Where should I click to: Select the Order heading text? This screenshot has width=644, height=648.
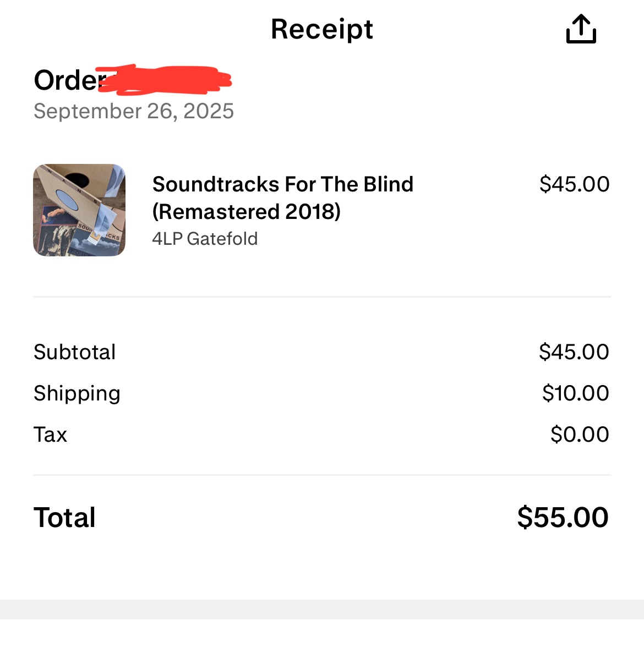[66, 81]
